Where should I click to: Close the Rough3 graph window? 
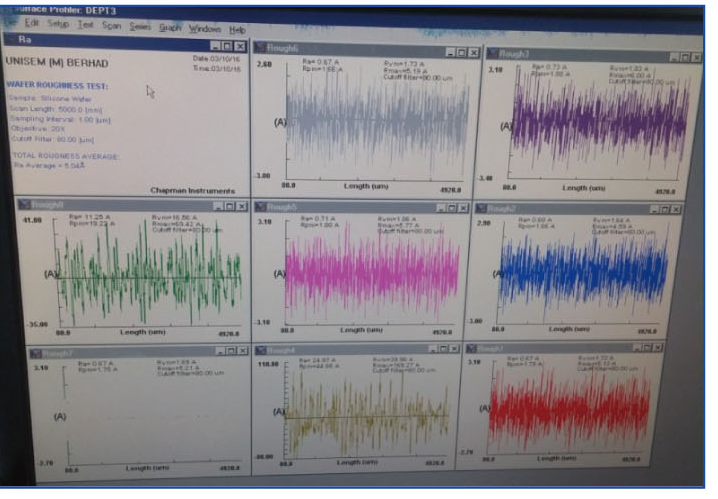[696, 58]
